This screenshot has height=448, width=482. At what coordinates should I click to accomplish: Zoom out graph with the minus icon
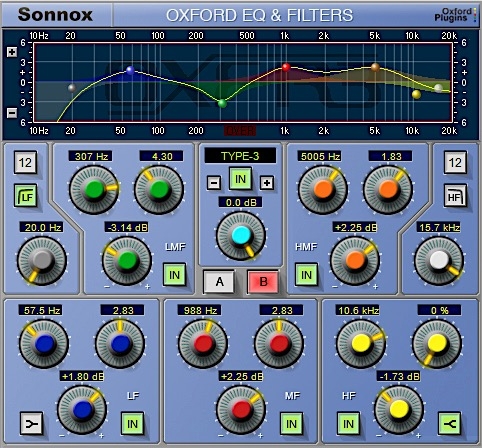[x=12, y=113]
